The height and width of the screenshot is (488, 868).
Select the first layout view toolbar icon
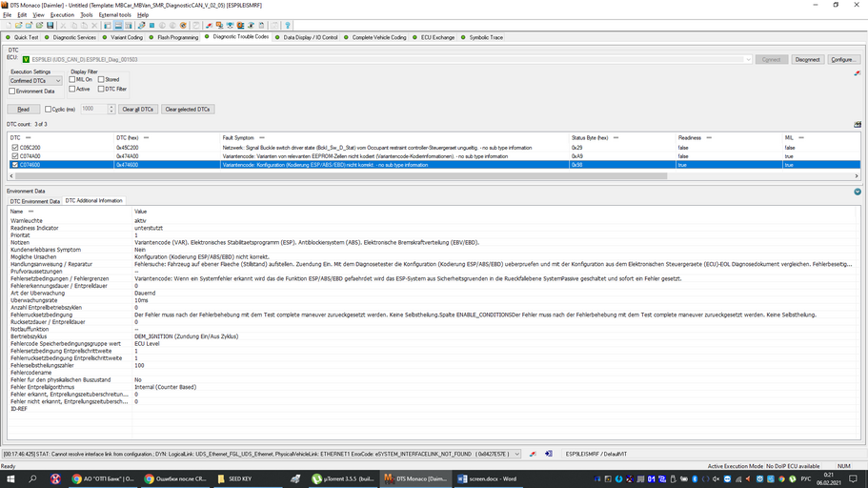click(108, 26)
